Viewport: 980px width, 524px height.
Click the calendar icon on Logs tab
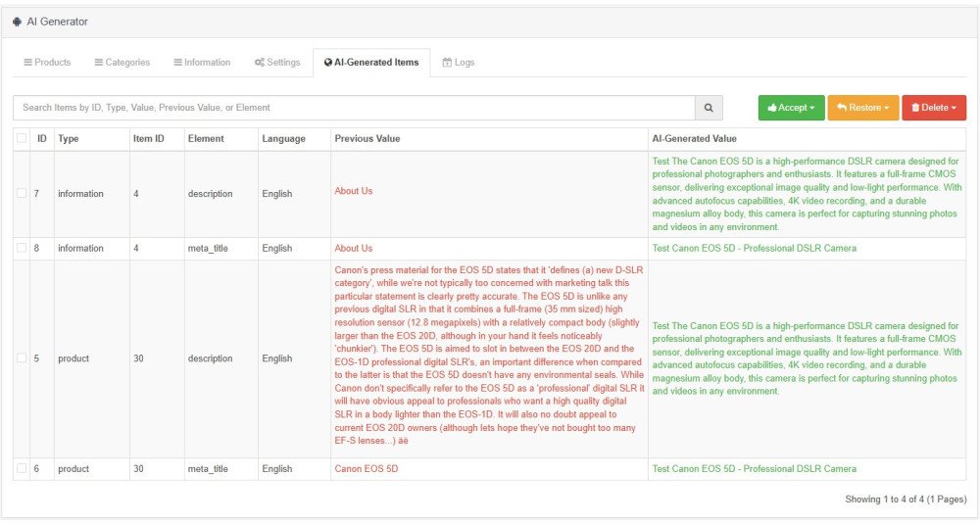pos(447,63)
